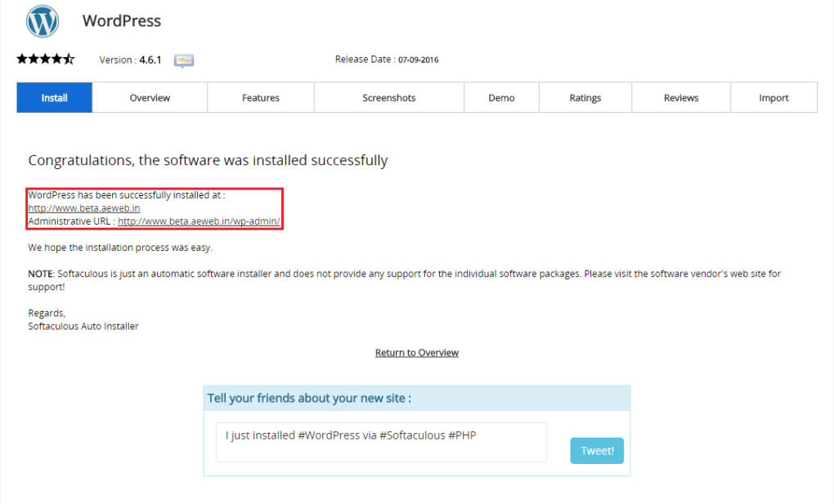
Task: Open the Demo tab
Action: point(501,97)
